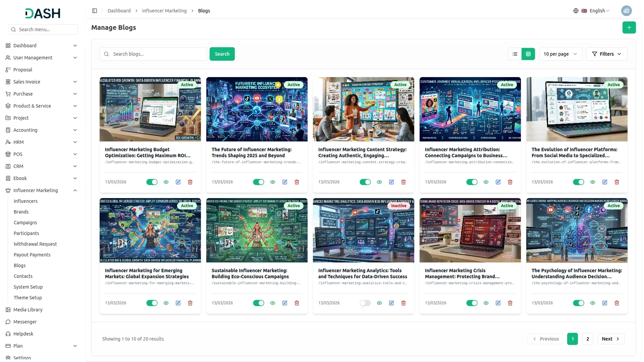Select the grid view layout icon
Image resolution: width=644 pixels, height=362 pixels.
[528, 54]
